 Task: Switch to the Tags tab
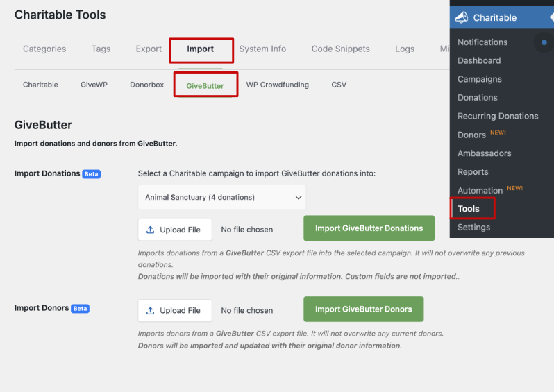101,49
